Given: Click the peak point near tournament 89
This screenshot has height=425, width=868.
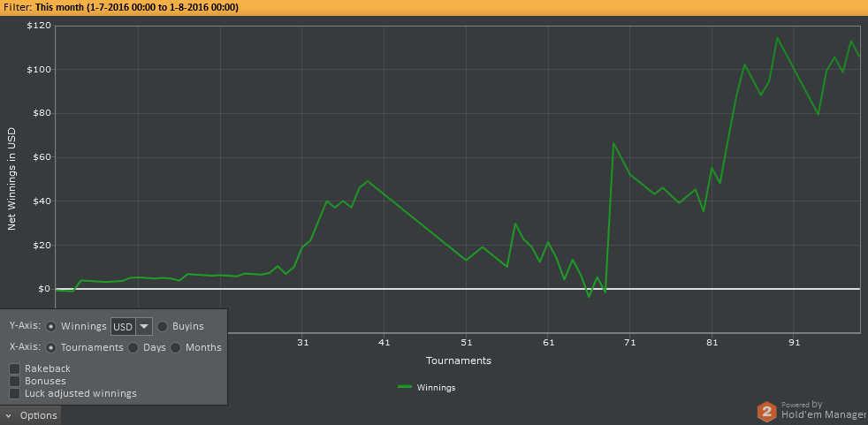Looking at the screenshot, I should pyautogui.click(x=777, y=38).
